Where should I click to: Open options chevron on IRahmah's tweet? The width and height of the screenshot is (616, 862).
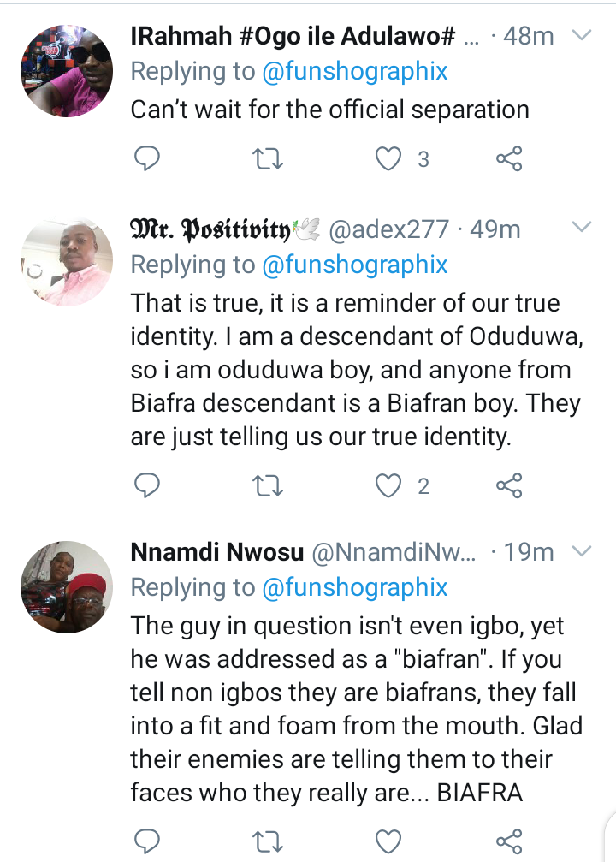(582, 36)
